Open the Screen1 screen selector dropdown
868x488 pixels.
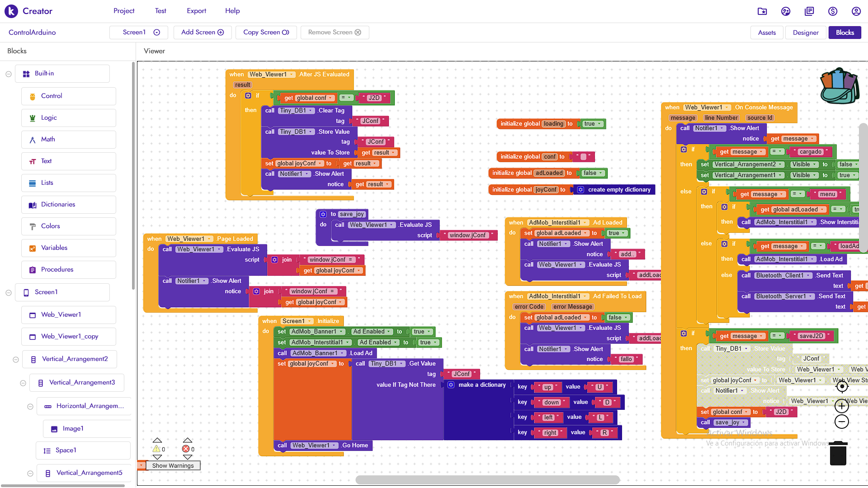point(139,33)
